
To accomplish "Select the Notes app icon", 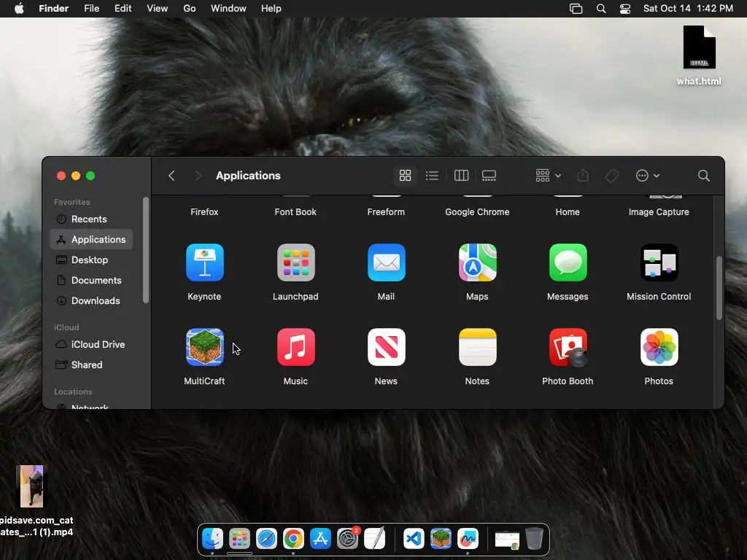I will click(x=477, y=347).
